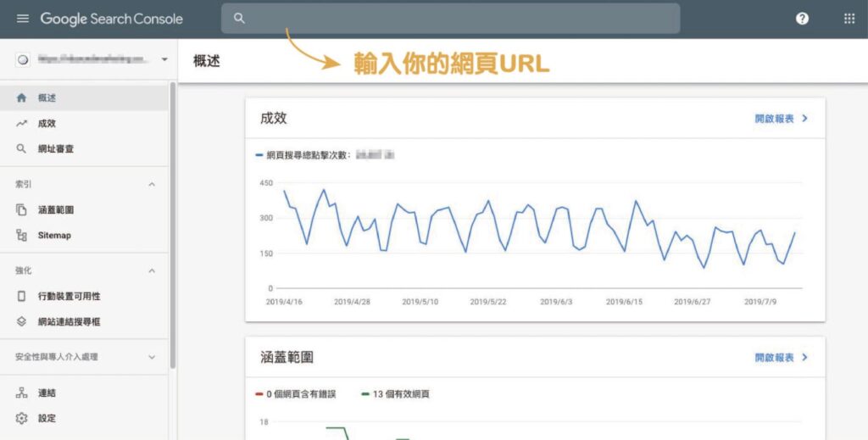Open the 概述 sidebar item
This screenshot has height=440, width=868.
[x=84, y=98]
